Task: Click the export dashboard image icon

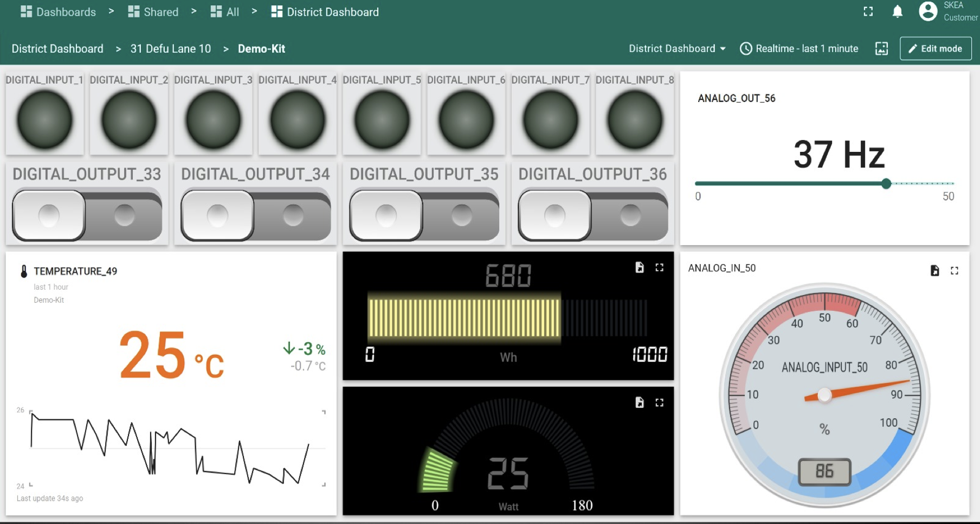Action: pos(882,49)
